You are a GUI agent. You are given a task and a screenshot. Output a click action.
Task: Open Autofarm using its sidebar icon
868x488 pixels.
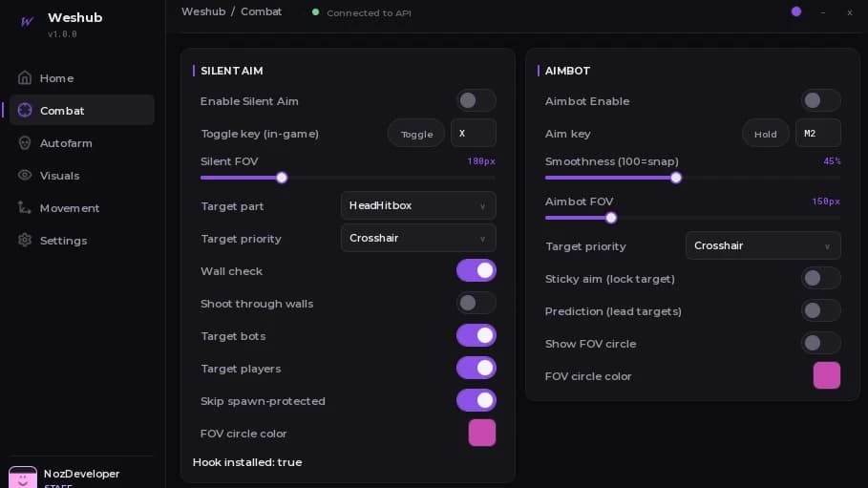pyautogui.click(x=25, y=143)
